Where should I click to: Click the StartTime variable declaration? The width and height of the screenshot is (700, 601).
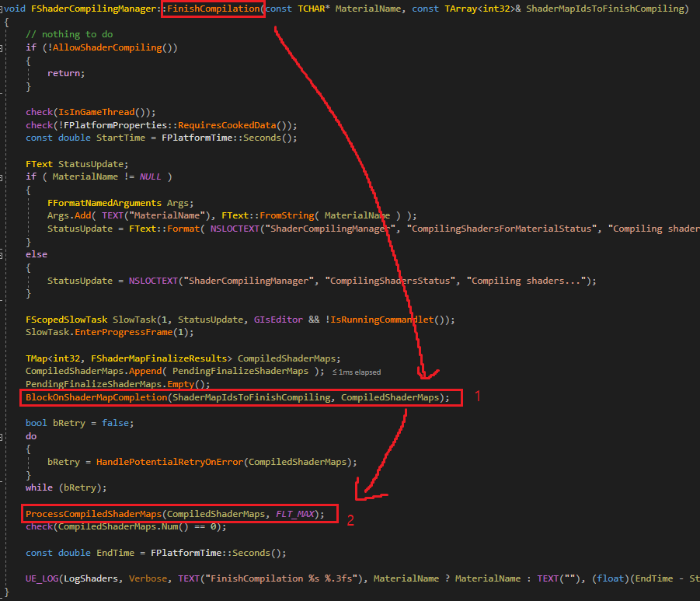tap(120, 138)
